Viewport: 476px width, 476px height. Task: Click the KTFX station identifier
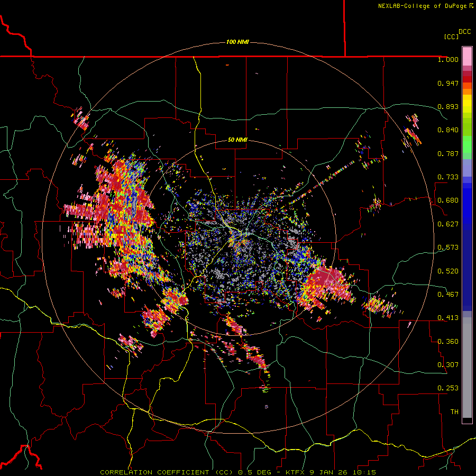(296, 472)
